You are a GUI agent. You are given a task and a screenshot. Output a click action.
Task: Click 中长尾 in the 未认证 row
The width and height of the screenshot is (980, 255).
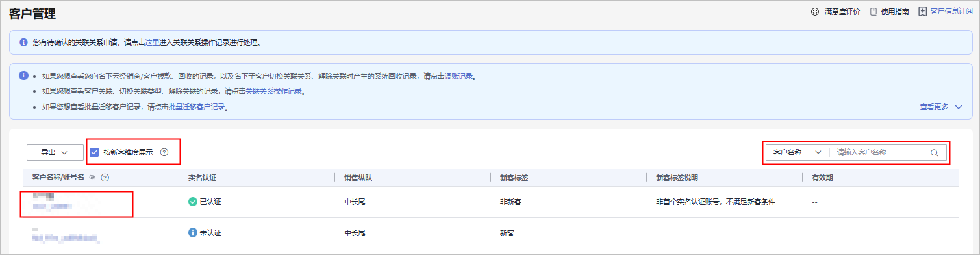(x=355, y=233)
